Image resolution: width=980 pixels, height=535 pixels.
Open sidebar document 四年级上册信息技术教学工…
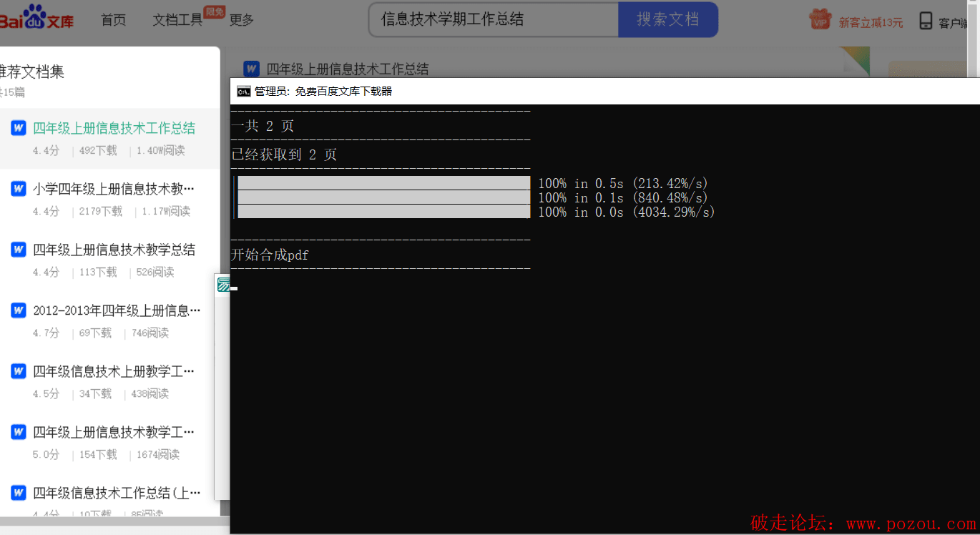click(114, 432)
